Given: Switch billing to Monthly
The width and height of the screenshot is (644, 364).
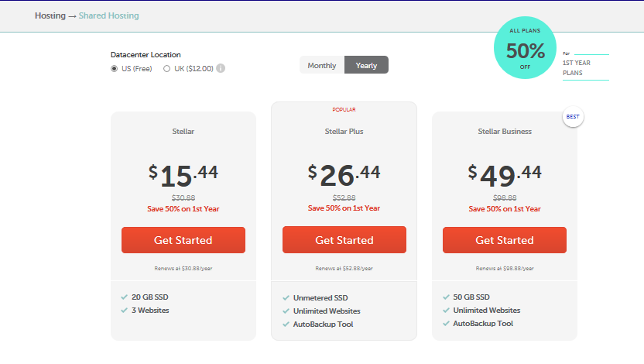Looking at the screenshot, I should tap(322, 65).
